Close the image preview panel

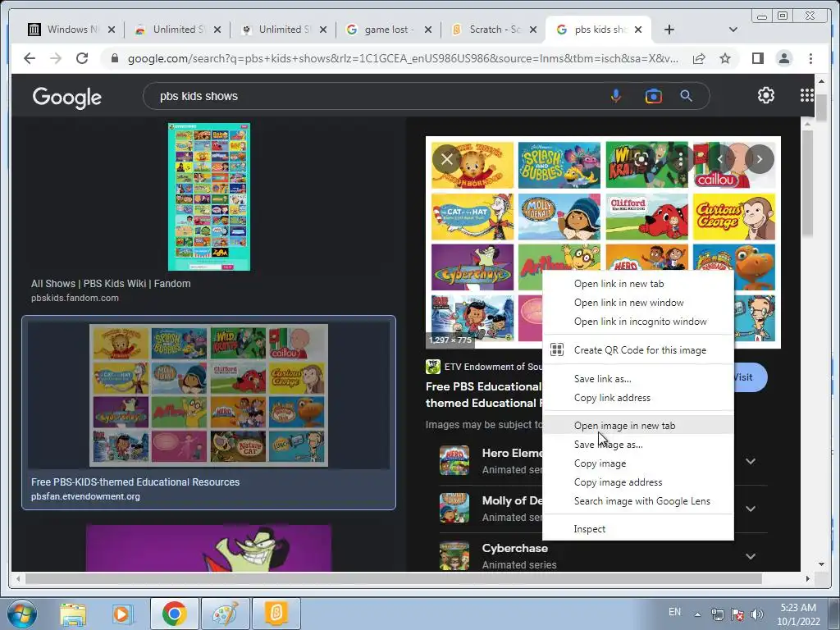pos(447,158)
